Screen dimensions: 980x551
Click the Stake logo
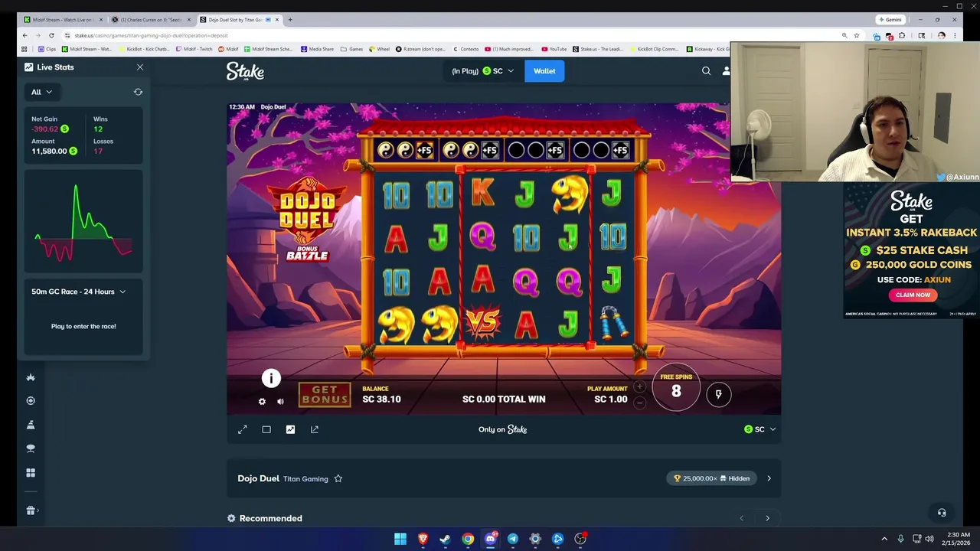click(x=245, y=71)
